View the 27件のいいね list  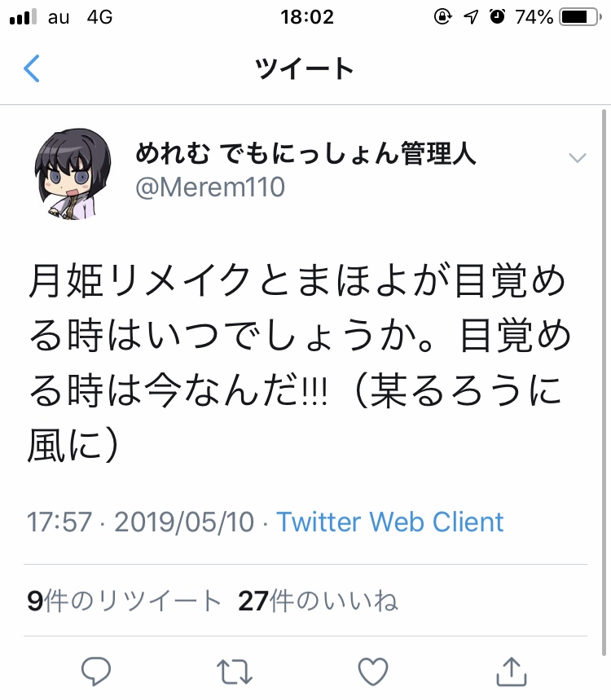(318, 601)
